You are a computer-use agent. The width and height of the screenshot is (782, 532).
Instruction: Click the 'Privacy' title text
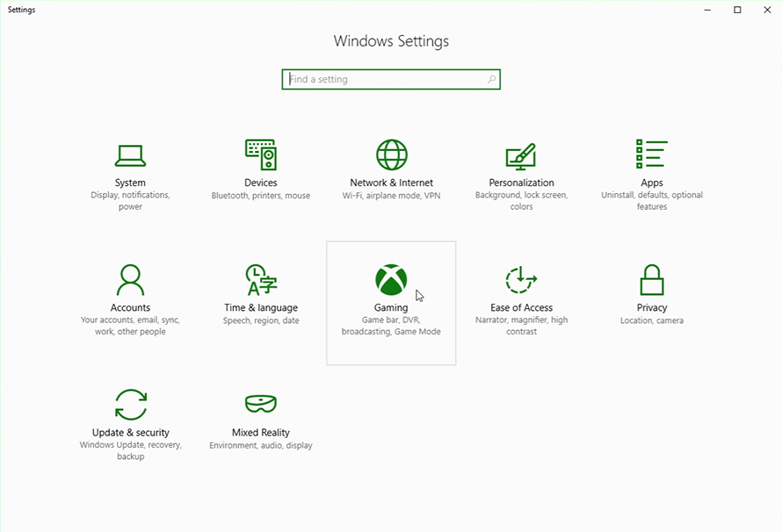coord(652,308)
